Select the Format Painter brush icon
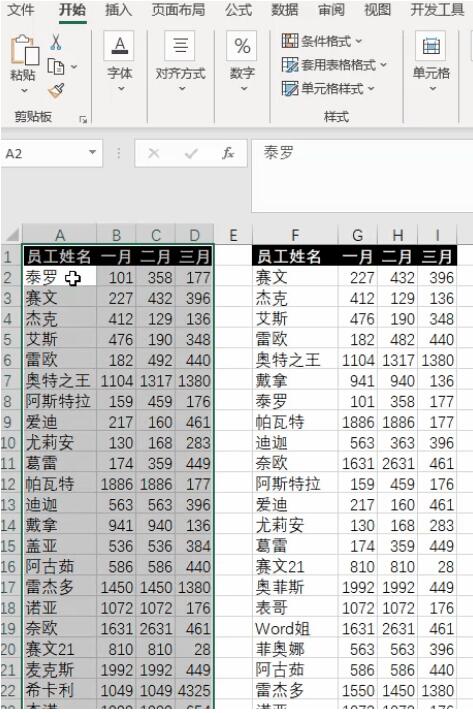Image resolution: width=473 pixels, height=713 pixels. point(56,91)
